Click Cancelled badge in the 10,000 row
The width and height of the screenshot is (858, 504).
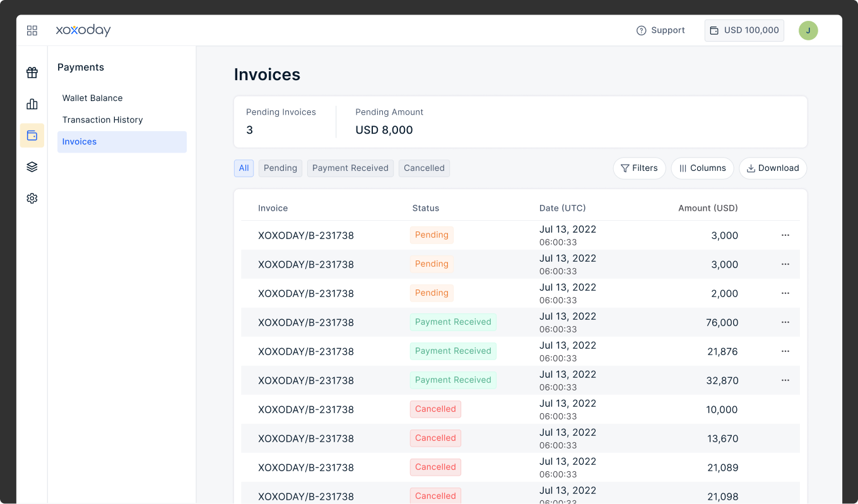coord(435,409)
